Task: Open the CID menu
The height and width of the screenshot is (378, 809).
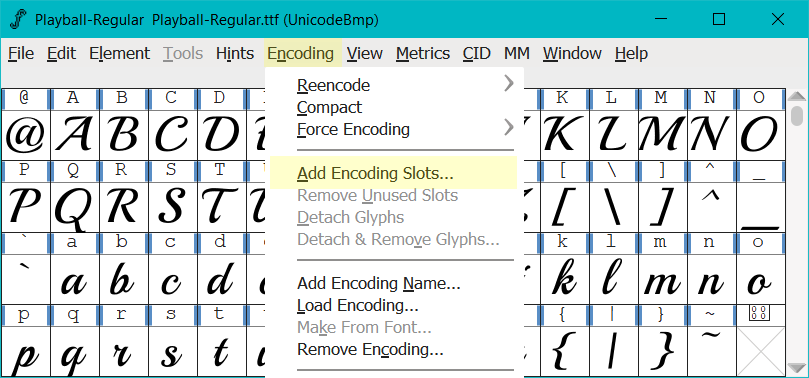Action: click(x=476, y=53)
